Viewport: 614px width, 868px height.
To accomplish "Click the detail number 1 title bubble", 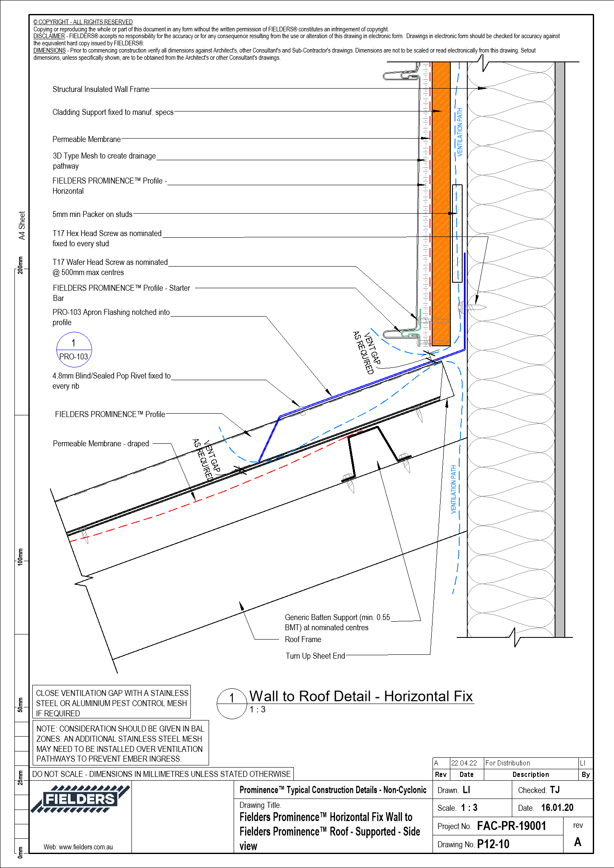I will tap(232, 704).
